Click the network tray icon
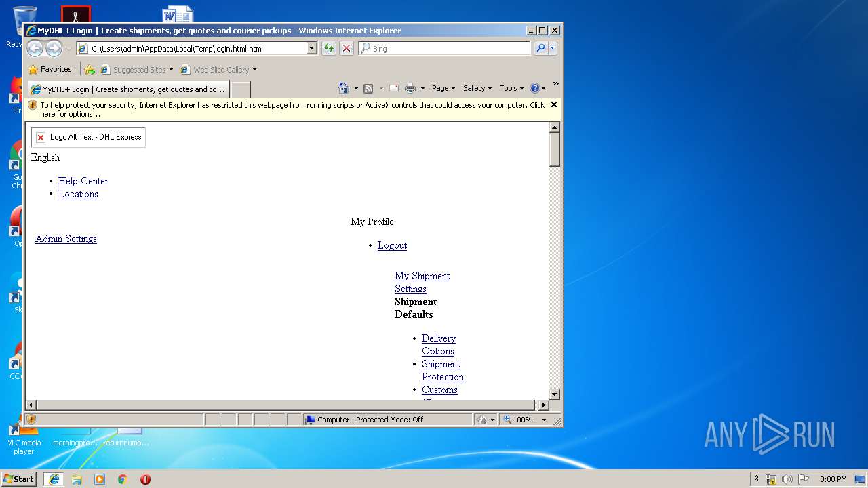Screen dimensions: 868x488 tap(771, 479)
